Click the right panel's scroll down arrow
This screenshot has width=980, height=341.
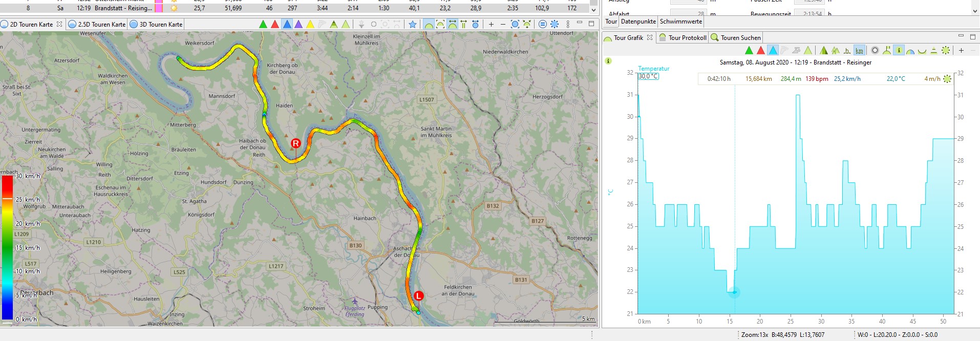coord(974,10)
